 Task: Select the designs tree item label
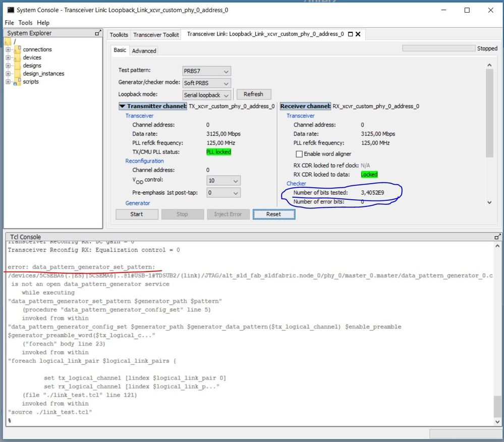(32, 66)
